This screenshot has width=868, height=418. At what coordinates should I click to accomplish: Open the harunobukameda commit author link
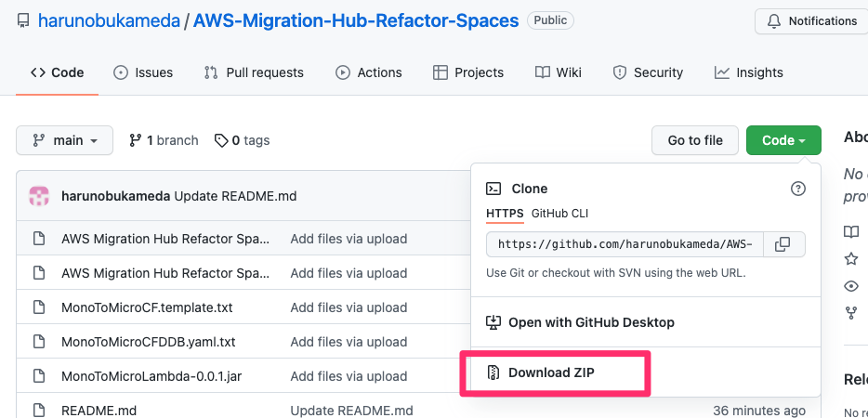(115, 196)
